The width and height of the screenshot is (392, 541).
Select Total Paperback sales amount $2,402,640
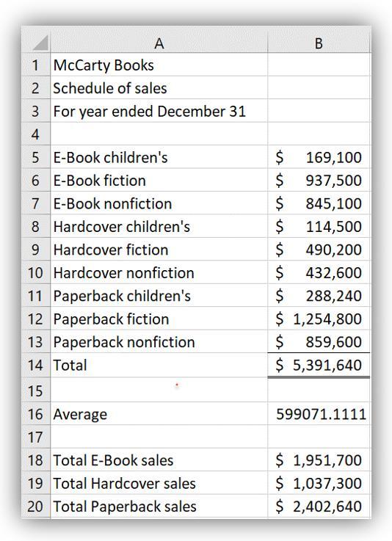(319, 506)
